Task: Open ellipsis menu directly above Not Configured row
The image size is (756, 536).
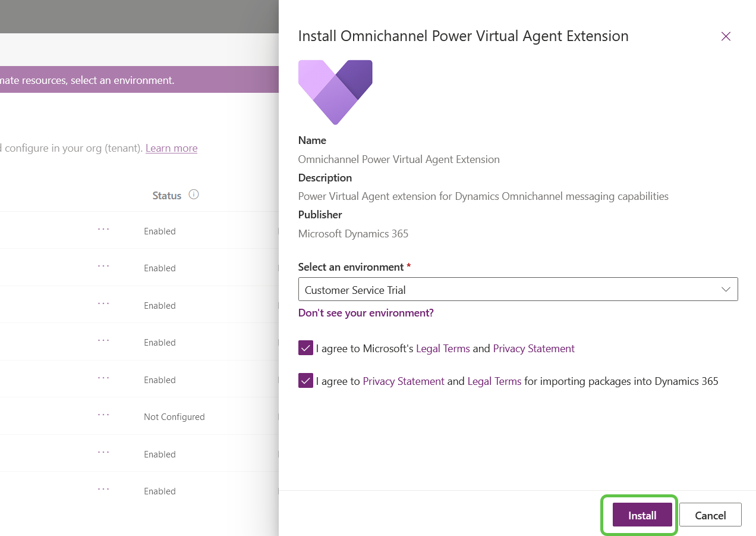Action: point(103,378)
